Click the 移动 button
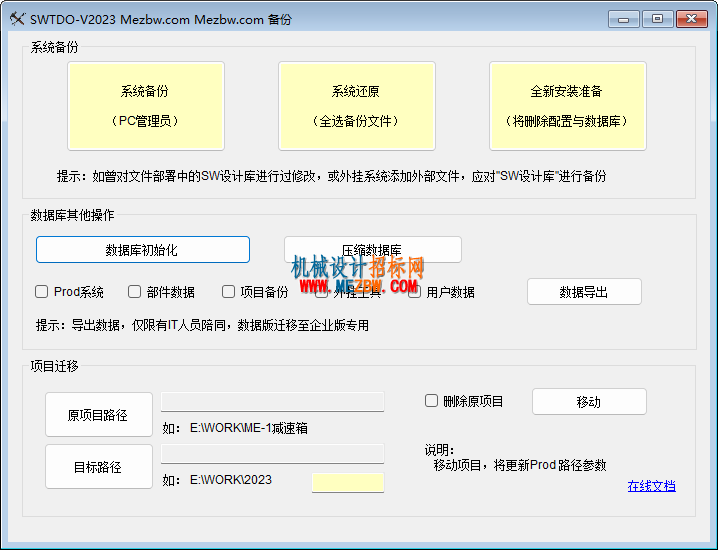Screen dimensions: 718x550 (589, 402)
